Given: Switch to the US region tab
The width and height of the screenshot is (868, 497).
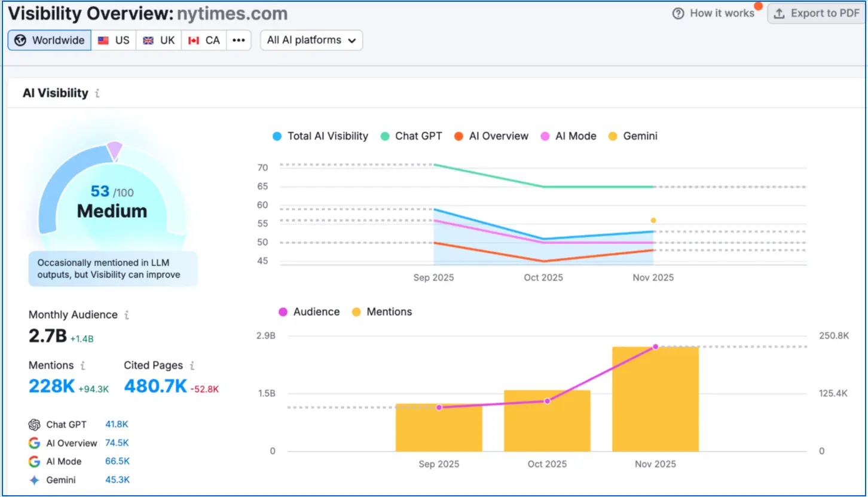Looking at the screenshot, I should pos(114,41).
